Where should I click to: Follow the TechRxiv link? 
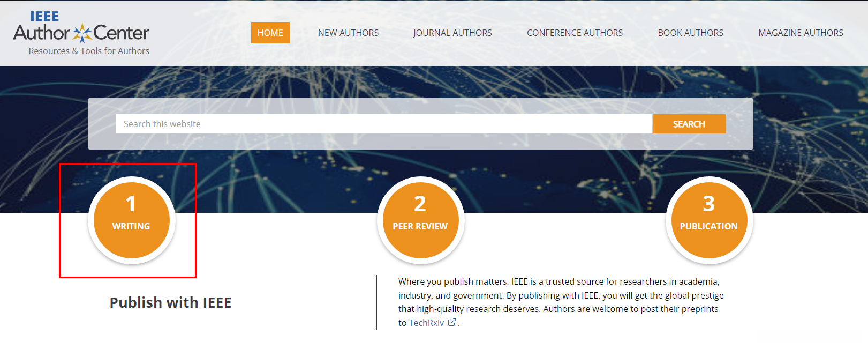[x=426, y=323]
